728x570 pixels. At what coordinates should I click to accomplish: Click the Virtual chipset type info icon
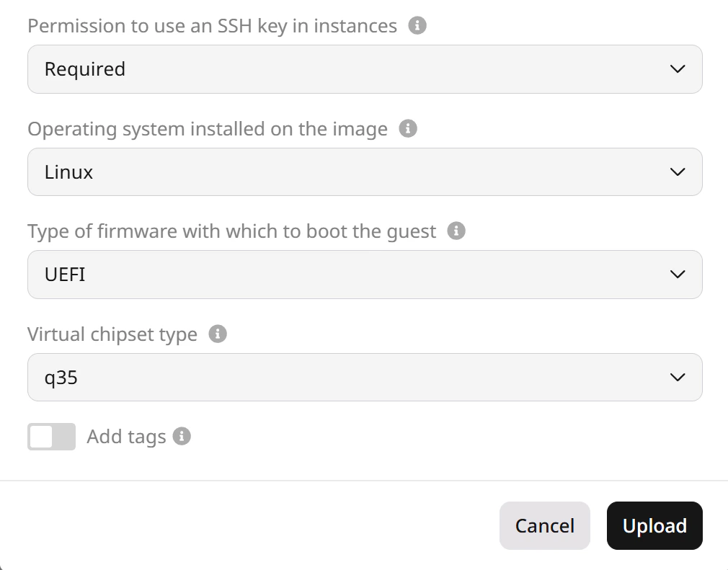(218, 334)
